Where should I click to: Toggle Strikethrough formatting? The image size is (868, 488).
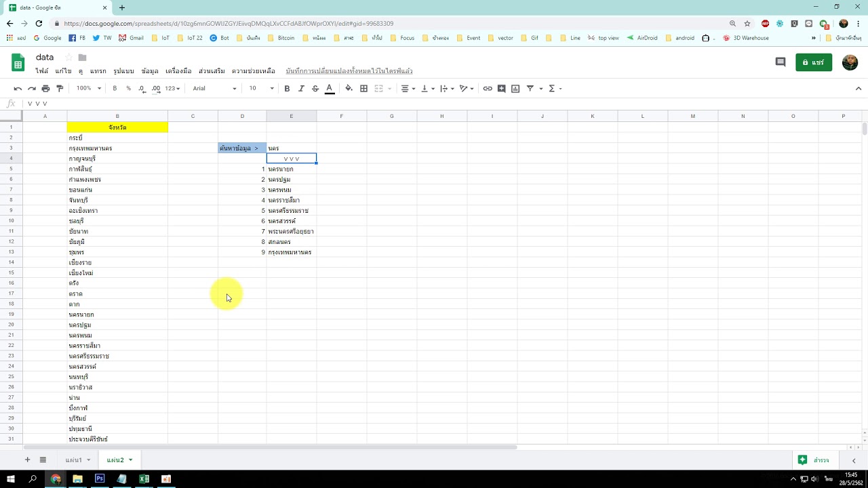pos(315,88)
